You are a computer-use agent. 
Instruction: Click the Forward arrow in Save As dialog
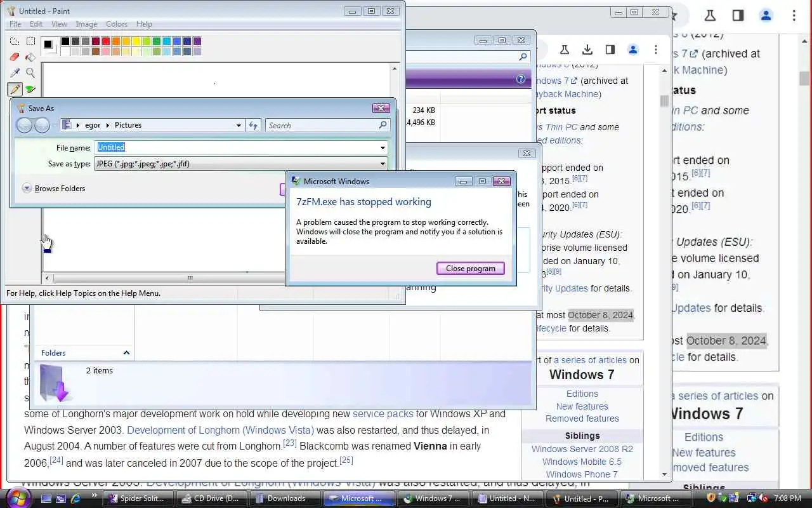coord(42,125)
